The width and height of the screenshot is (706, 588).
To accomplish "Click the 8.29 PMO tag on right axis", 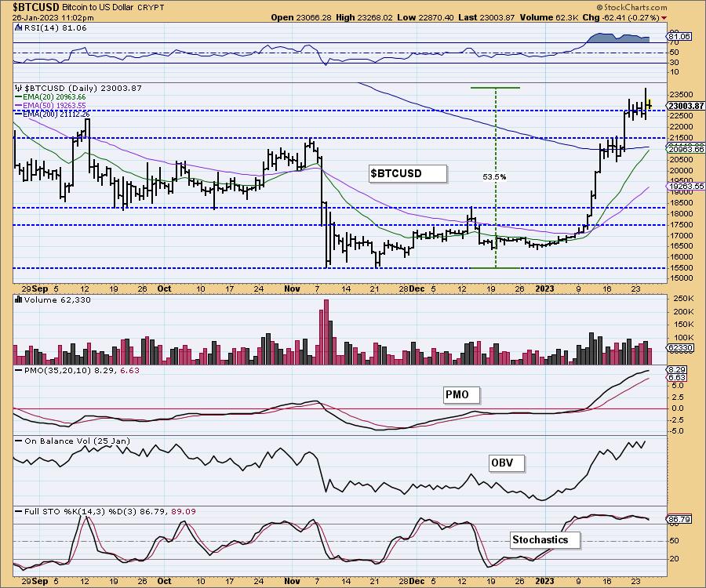I will point(677,370).
